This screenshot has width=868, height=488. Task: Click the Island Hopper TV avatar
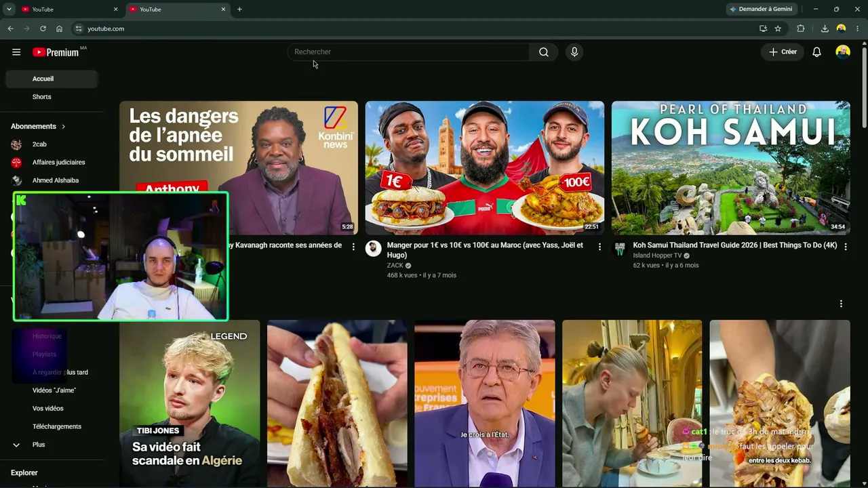click(x=620, y=248)
